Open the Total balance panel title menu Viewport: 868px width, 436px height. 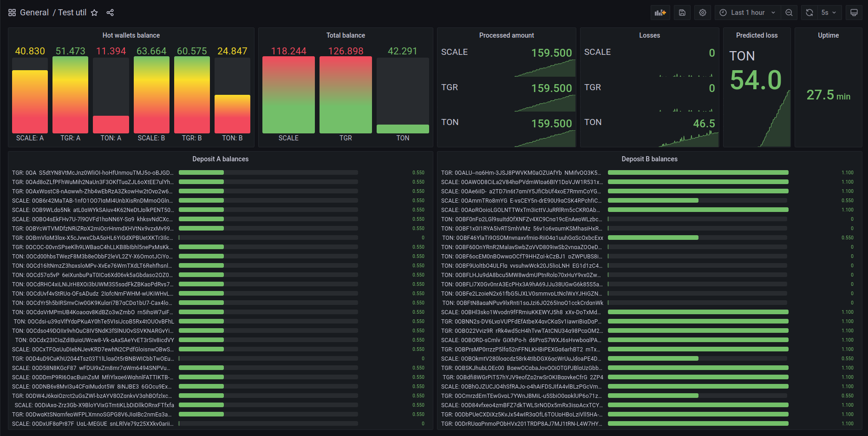tap(346, 35)
